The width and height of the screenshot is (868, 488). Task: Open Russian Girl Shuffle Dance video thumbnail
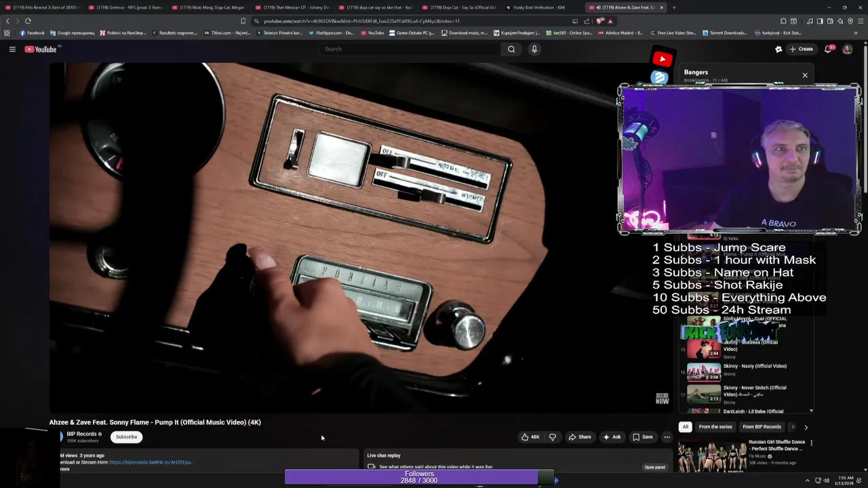[x=712, y=457]
